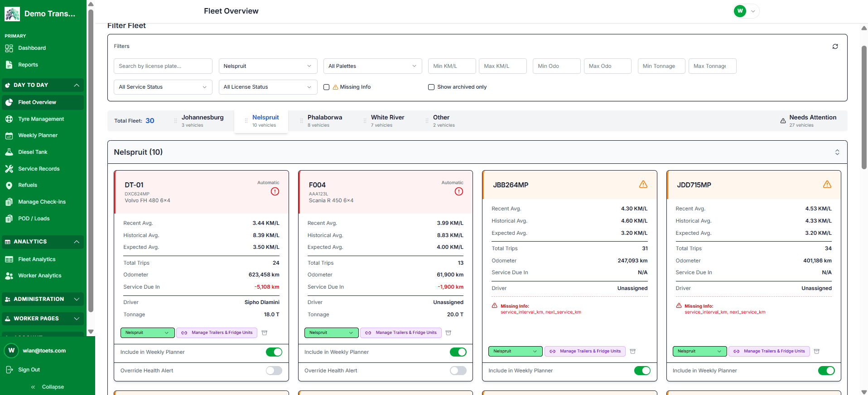The width and height of the screenshot is (868, 395).
Task: Toggle Include in Weekly Planner for JBB264MP
Action: coord(642,371)
